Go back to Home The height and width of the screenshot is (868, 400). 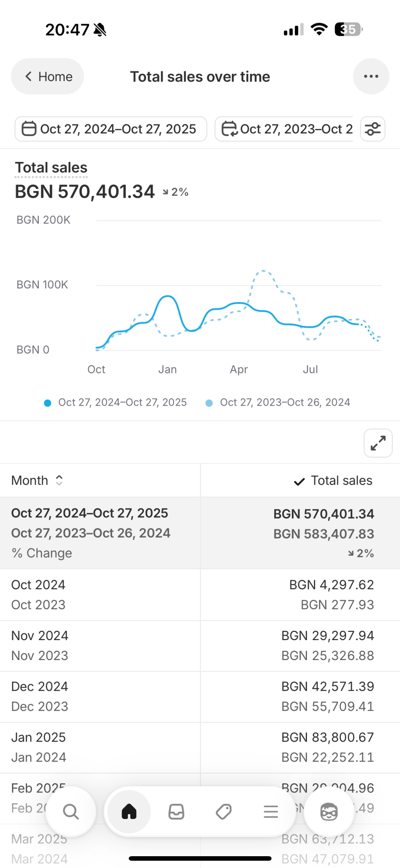(48, 76)
